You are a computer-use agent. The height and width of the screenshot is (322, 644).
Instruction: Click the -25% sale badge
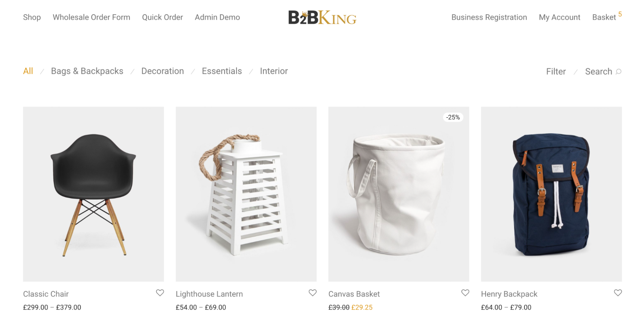coord(453,117)
